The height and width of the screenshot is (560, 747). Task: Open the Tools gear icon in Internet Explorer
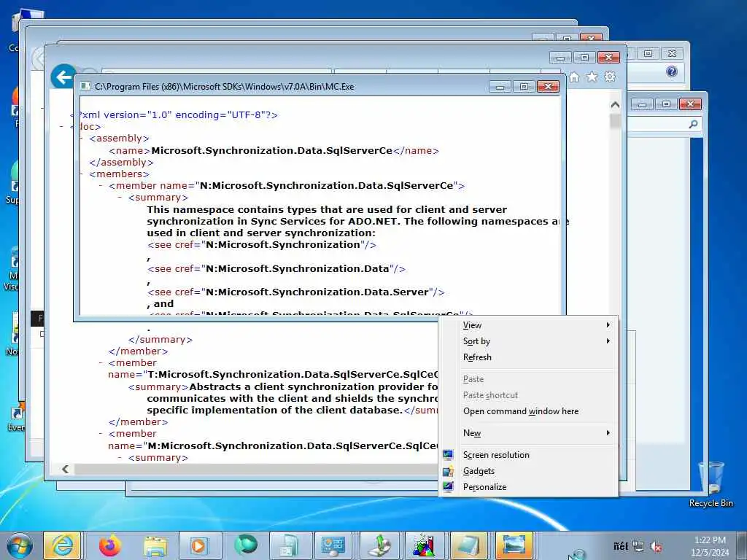[610, 77]
